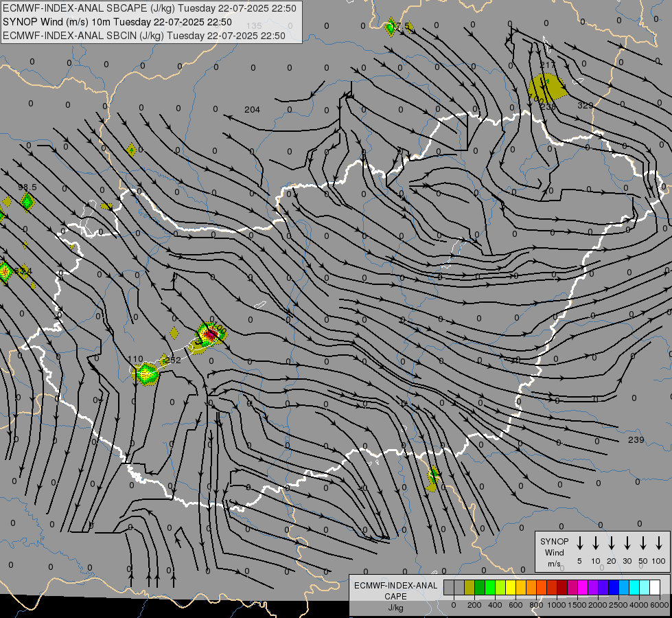Screen dimensions: 672x618
Task: Click the 217 value near olive CAPE patch
Action: click(x=547, y=65)
